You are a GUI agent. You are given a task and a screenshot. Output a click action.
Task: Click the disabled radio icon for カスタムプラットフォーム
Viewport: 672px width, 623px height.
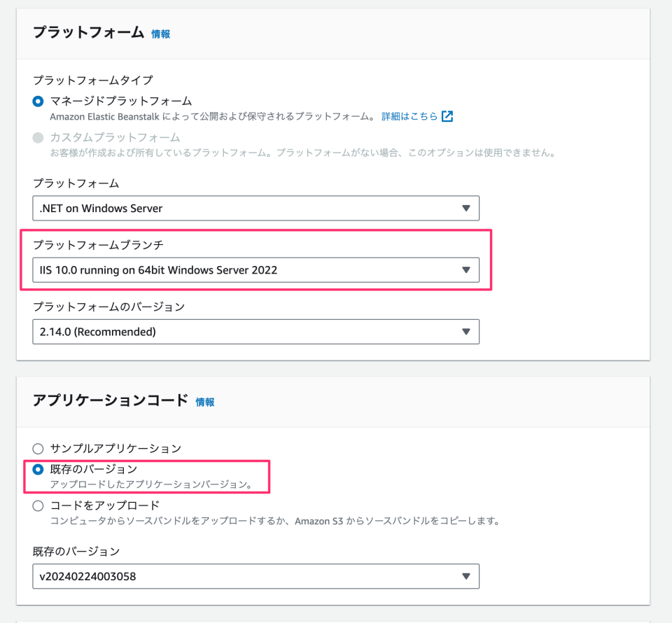point(37,136)
